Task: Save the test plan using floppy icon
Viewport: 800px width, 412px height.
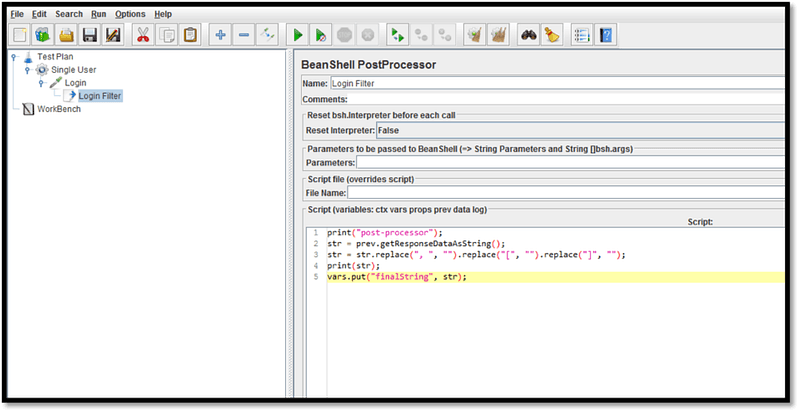Action: coord(90,35)
